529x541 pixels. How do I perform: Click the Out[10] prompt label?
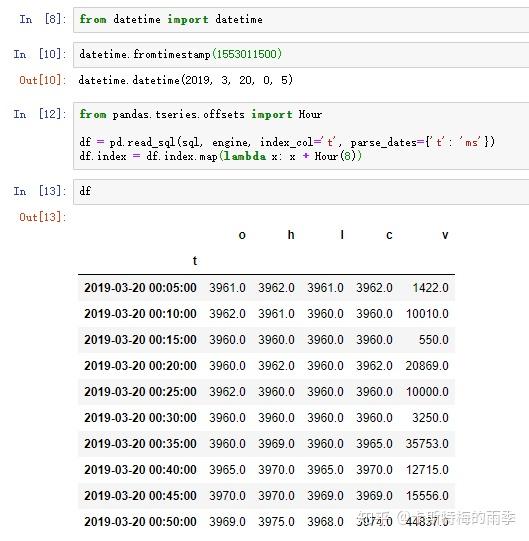(42, 80)
